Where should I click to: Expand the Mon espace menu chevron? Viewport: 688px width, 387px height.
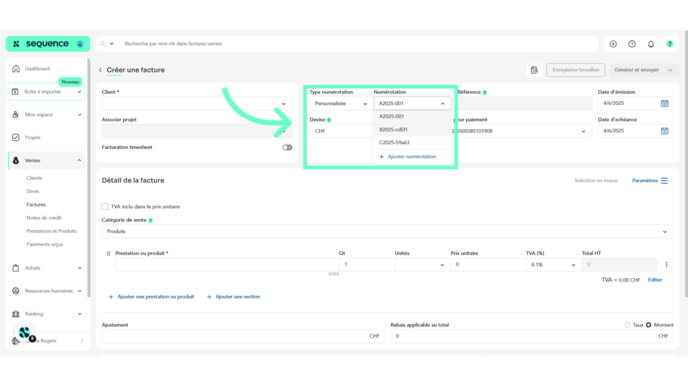(79, 115)
